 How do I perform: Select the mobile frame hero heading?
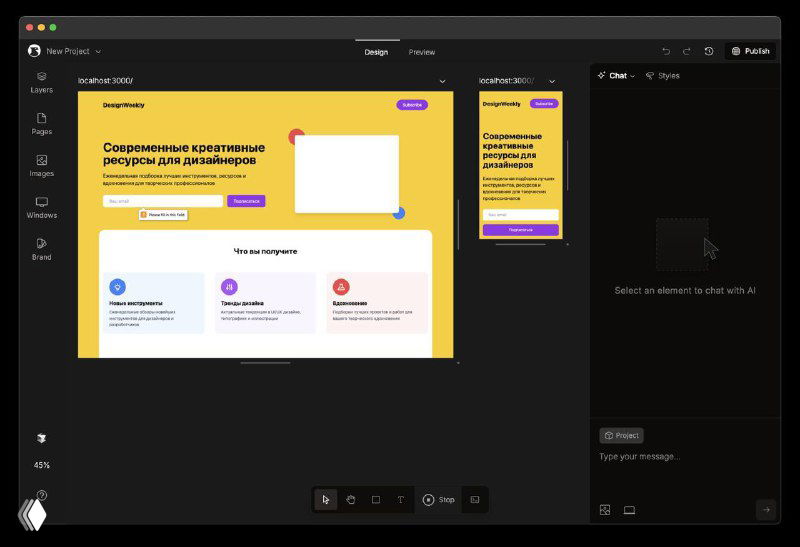512,151
